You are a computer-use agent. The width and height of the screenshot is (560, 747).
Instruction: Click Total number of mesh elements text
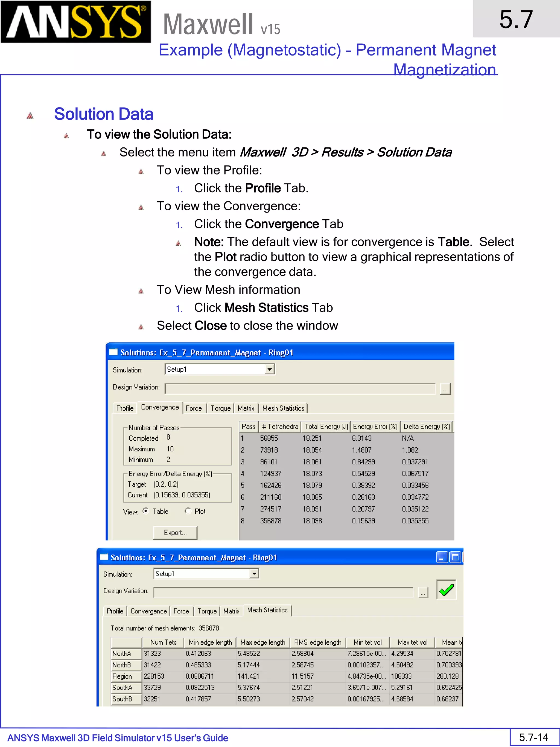click(165, 628)
